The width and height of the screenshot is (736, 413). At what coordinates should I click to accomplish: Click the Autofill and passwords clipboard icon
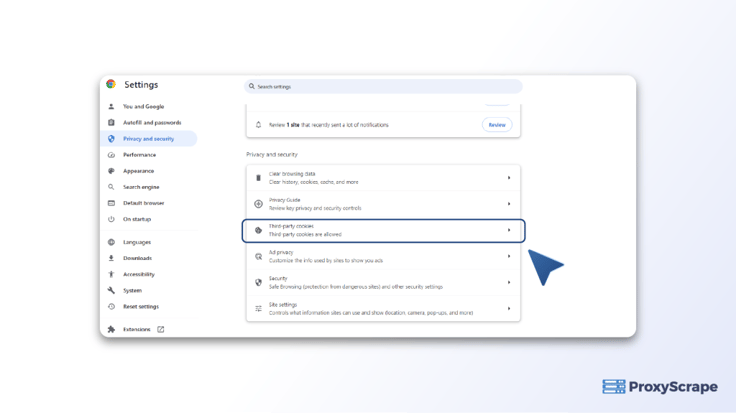111,123
